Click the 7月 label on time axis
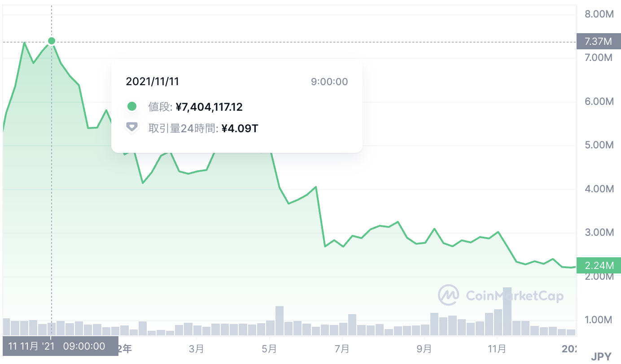 point(342,348)
